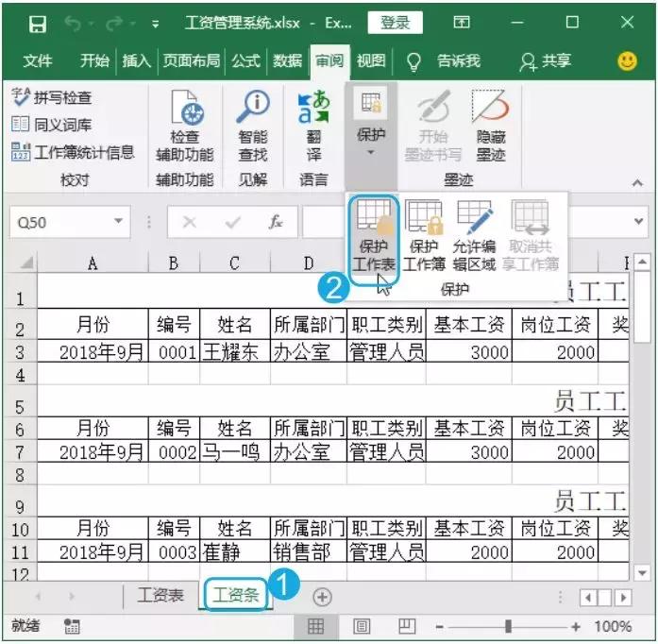
Task: Switch to Page Break Preview icon
Action: (406, 626)
